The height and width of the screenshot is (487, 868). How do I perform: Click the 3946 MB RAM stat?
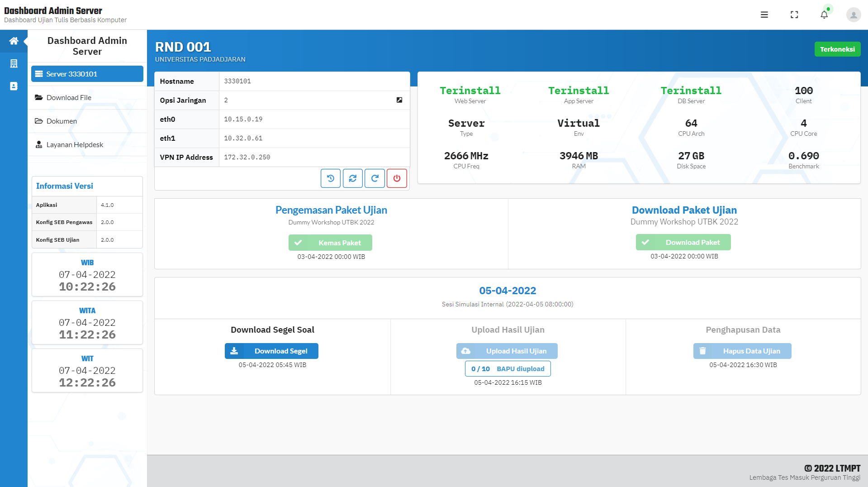click(x=579, y=160)
